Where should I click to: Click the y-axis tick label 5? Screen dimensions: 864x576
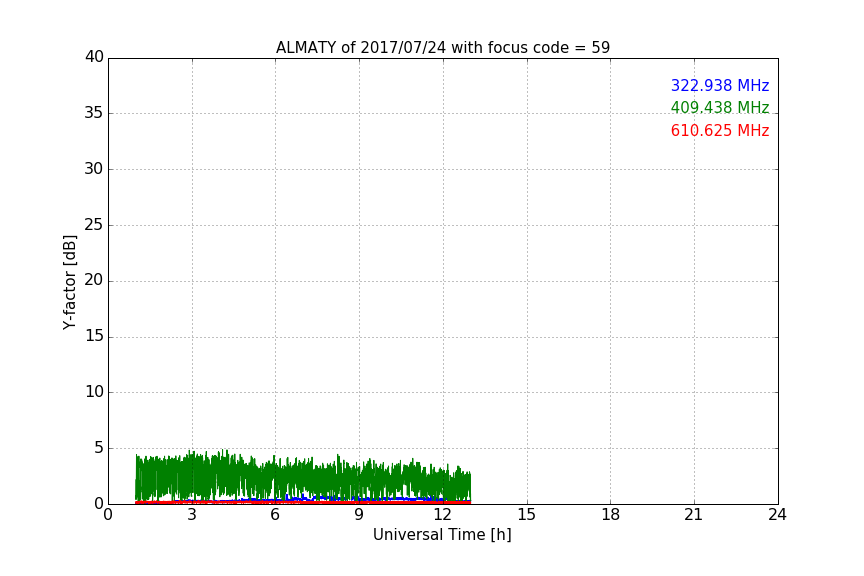pyautogui.click(x=99, y=448)
